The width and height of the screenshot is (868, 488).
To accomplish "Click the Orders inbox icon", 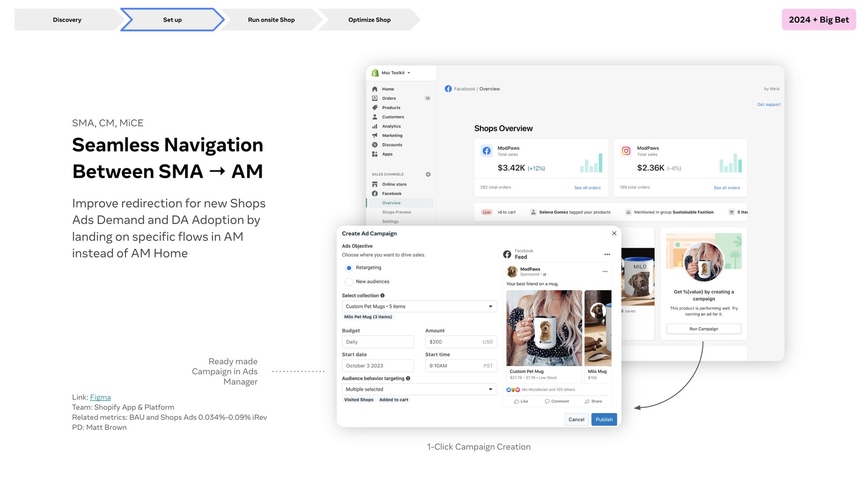I will (375, 98).
